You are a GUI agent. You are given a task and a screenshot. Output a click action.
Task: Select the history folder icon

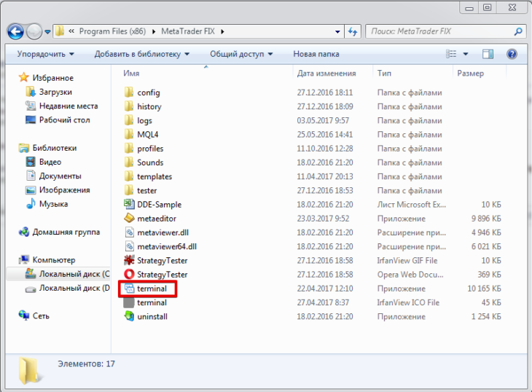point(128,106)
